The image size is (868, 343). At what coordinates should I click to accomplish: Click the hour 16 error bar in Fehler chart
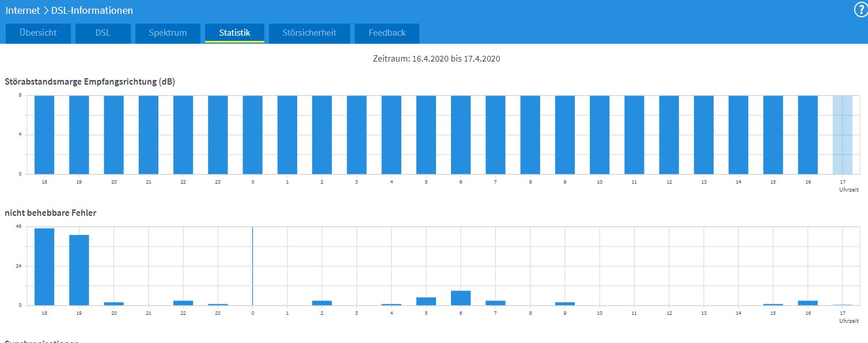[808, 303]
